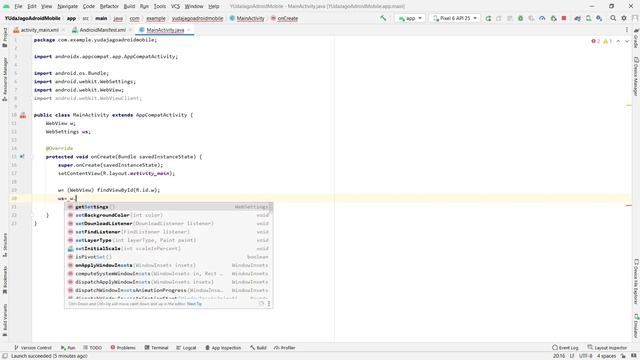Image resolution: width=640 pixels, height=360 pixels.
Task: Open the Profiler tool window
Action: pos(284,348)
